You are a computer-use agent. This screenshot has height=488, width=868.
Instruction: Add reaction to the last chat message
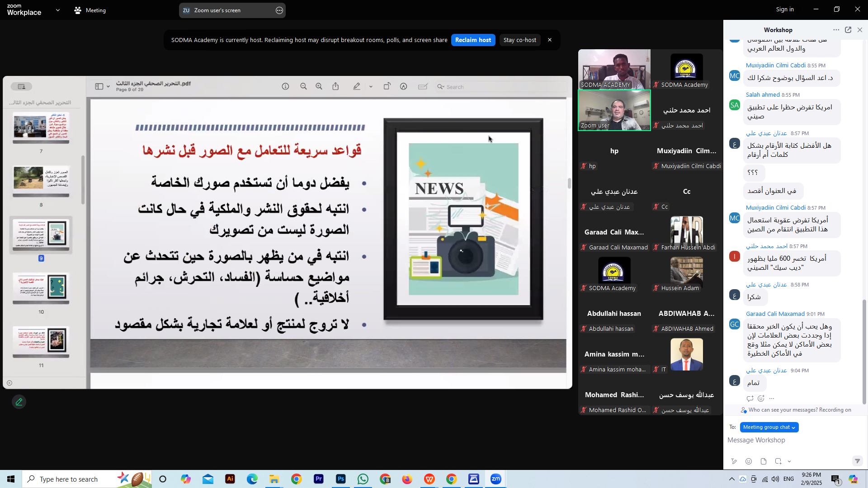(761, 399)
